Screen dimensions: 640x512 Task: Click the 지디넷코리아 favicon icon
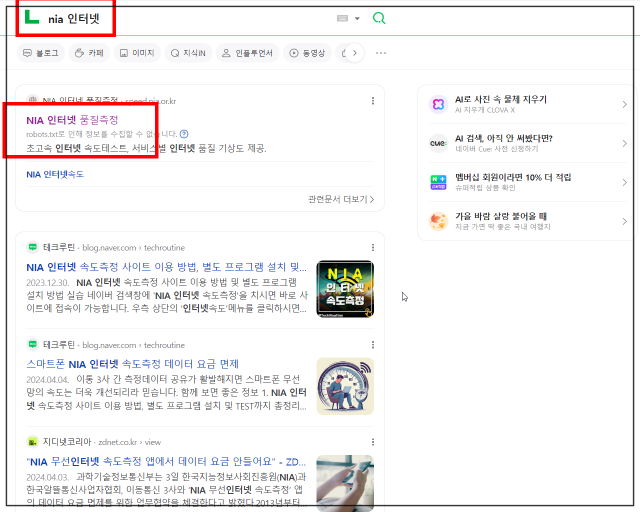(x=32, y=442)
